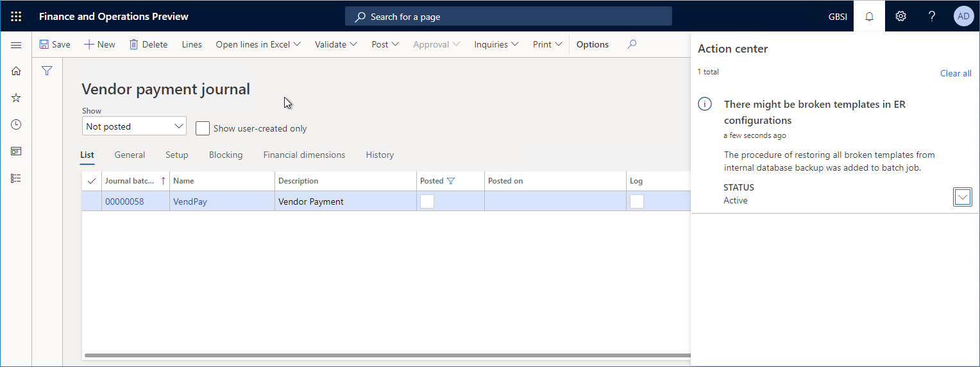Click the Posted on column header
Image resolution: width=980 pixels, height=367 pixels.
click(555, 181)
